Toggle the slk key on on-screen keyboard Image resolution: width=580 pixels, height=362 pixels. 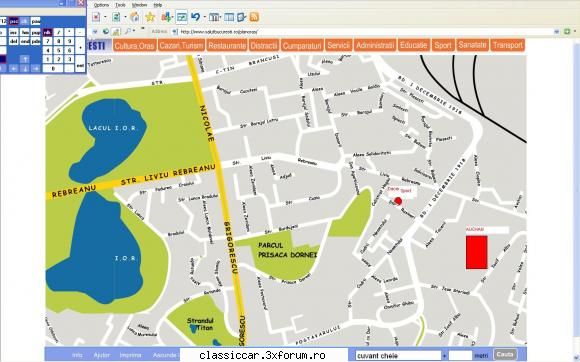[x=24, y=21]
